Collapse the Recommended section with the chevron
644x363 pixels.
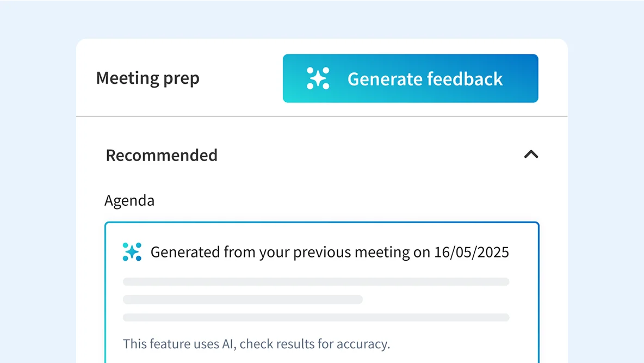pyautogui.click(x=531, y=154)
